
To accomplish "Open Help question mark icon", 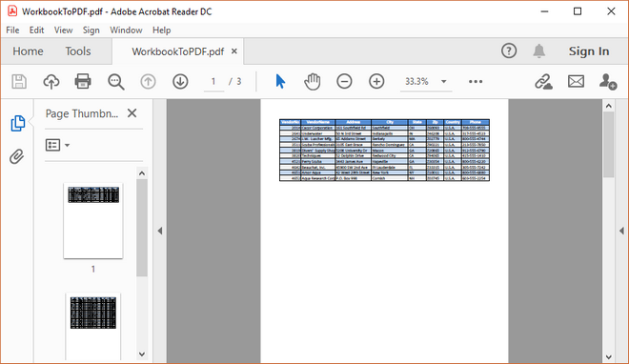I will (x=509, y=51).
